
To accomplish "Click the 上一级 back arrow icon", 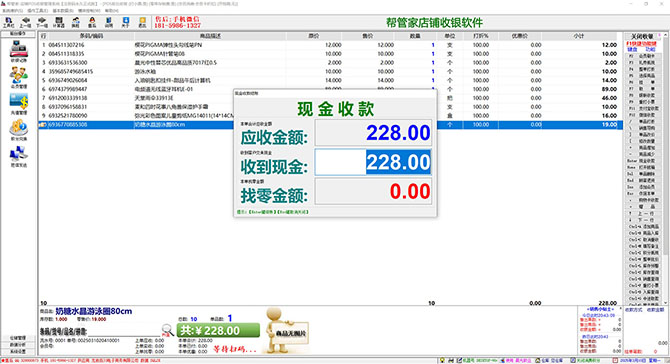I will [25, 22].
